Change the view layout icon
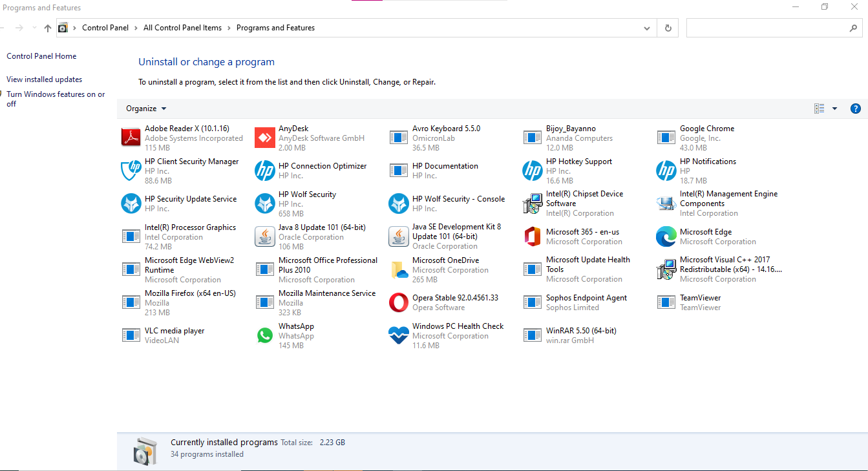 point(820,109)
